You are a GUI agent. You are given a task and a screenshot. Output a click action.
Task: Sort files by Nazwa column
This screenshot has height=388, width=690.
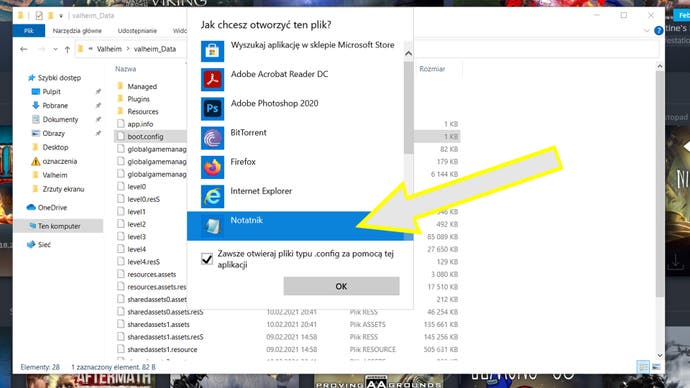tap(125, 69)
